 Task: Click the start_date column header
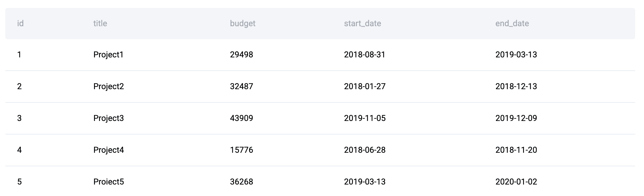click(x=362, y=24)
